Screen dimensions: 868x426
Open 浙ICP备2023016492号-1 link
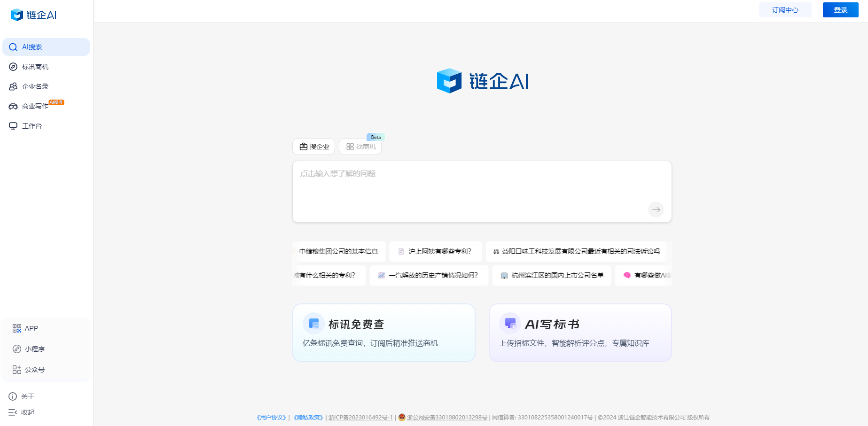click(360, 418)
